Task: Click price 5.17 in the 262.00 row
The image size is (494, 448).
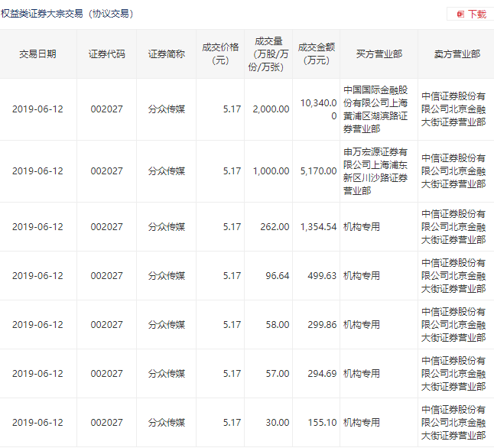Action: click(x=232, y=227)
